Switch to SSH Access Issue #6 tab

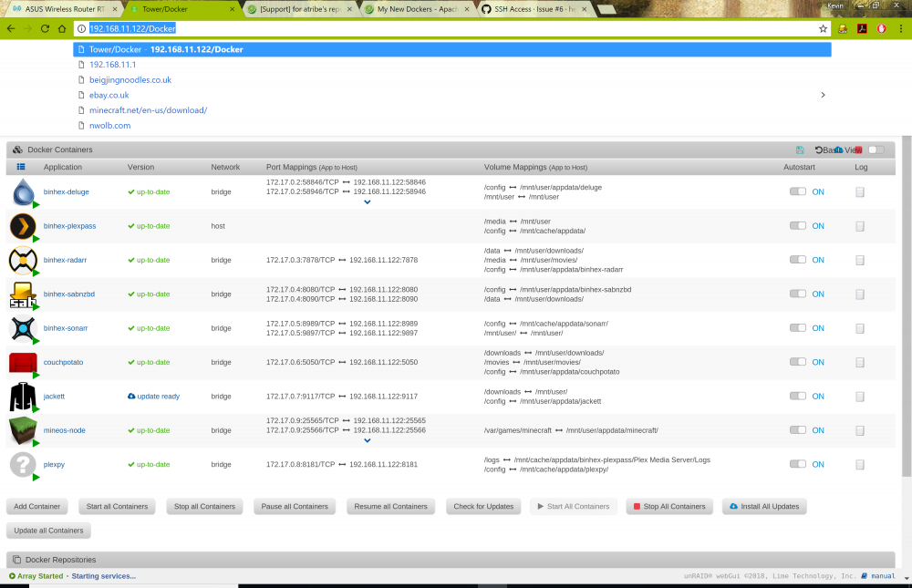click(534, 9)
